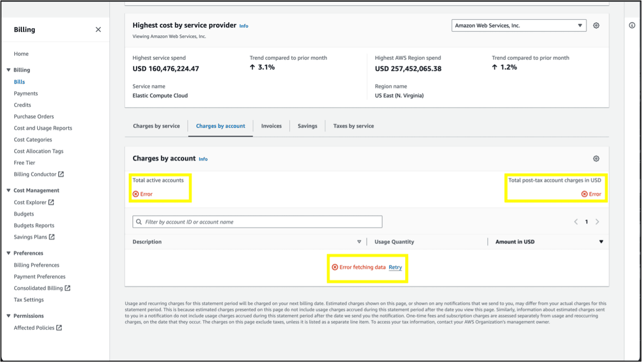Open settings gear for Charges by account
This screenshot has width=643, height=364.
pyautogui.click(x=596, y=159)
